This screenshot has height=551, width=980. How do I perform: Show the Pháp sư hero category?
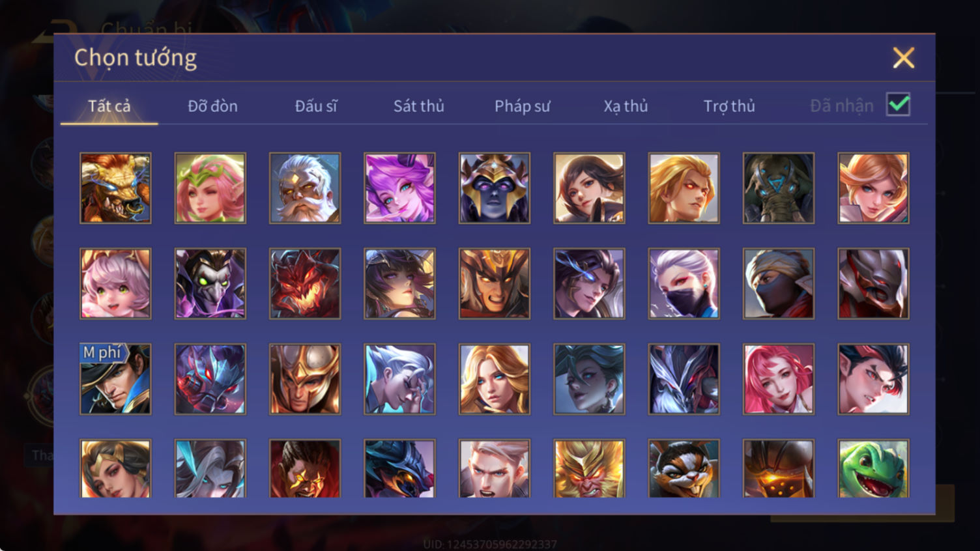point(522,106)
